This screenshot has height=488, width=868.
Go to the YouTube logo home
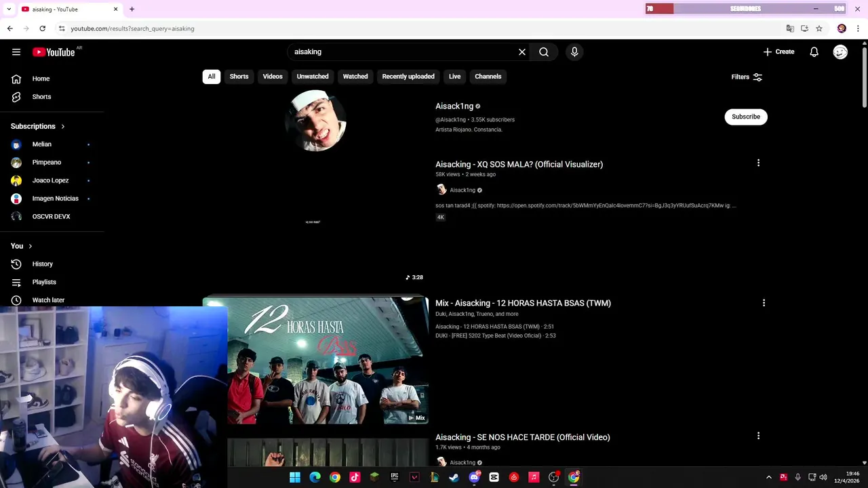[54, 52]
